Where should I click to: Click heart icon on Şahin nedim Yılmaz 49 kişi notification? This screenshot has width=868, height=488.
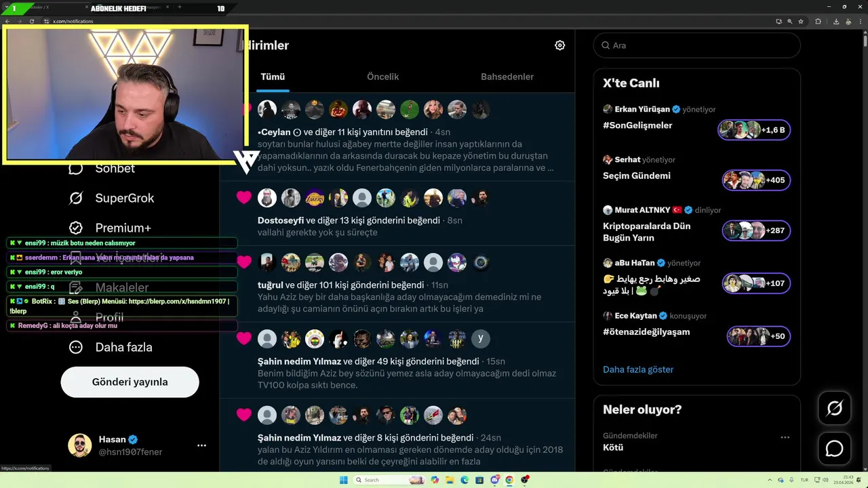244,338
